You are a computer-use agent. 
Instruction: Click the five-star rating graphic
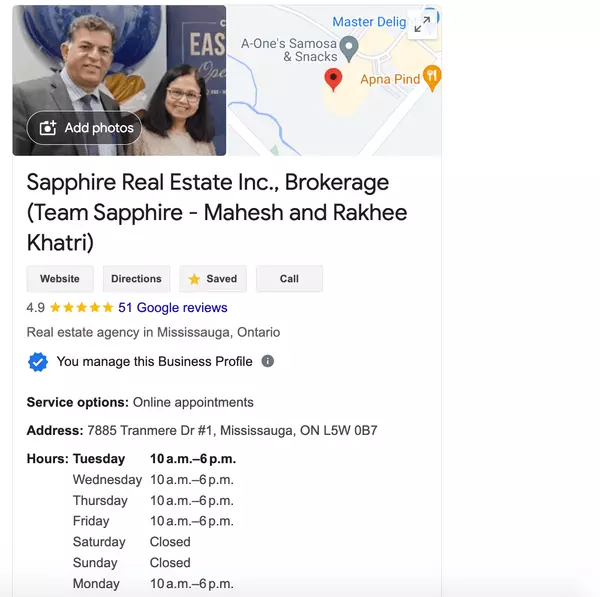pos(82,307)
